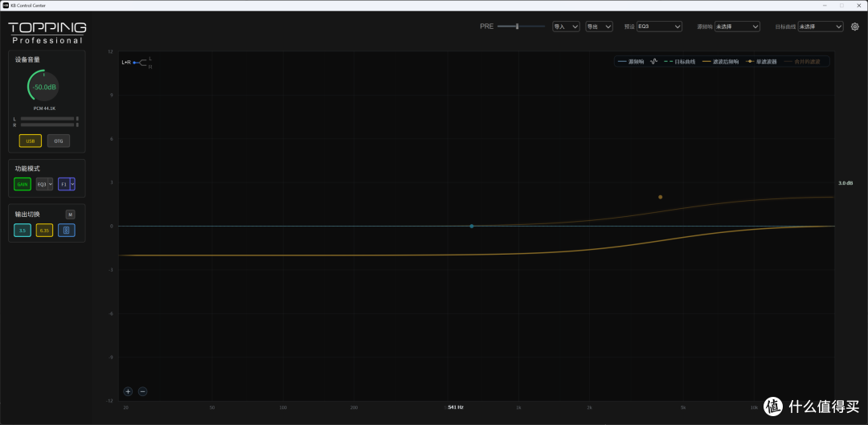Screen dimensions: 868x425
Task: Select the speaker output icon
Action: click(x=66, y=231)
